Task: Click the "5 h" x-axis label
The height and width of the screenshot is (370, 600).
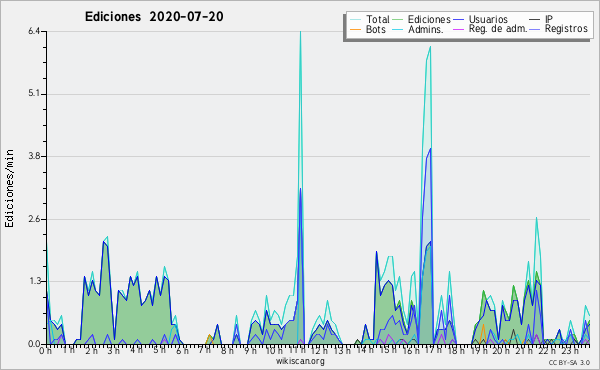Action: point(159,350)
